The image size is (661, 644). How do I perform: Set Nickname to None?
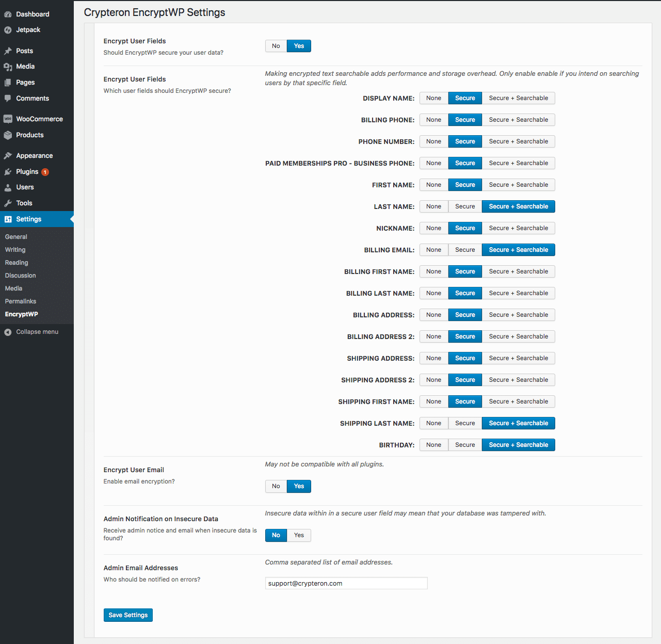coord(433,228)
